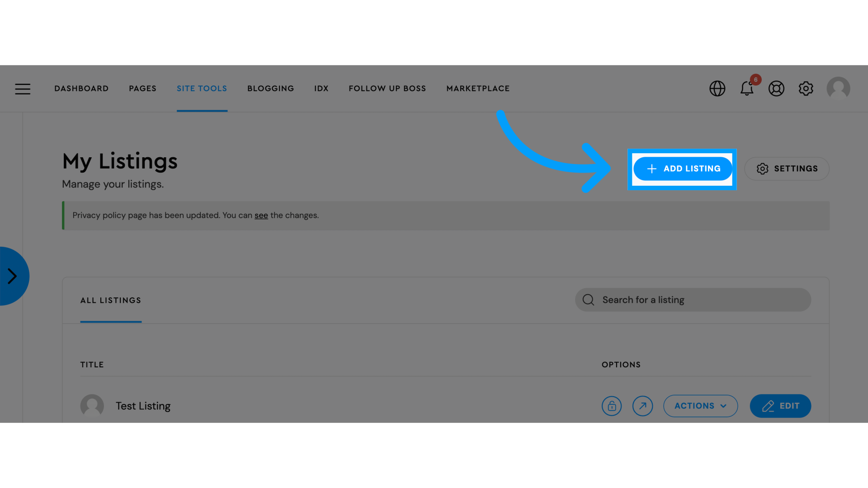This screenshot has width=868, height=488.
Task: Click the see link in privacy policy notice
Action: pos(261,215)
